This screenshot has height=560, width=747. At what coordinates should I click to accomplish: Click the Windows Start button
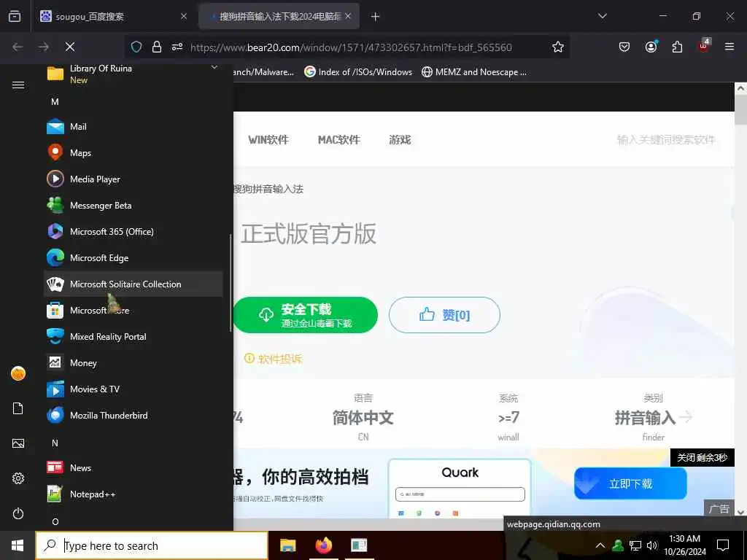pyautogui.click(x=18, y=545)
